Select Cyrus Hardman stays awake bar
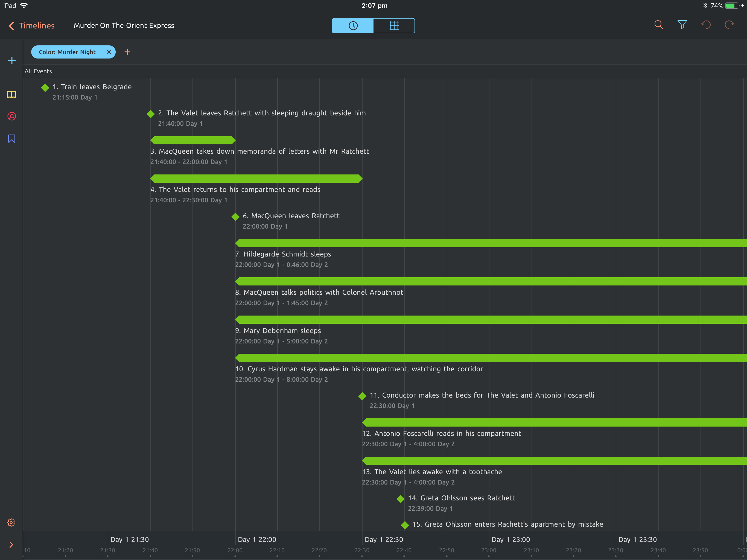 [x=491, y=358]
